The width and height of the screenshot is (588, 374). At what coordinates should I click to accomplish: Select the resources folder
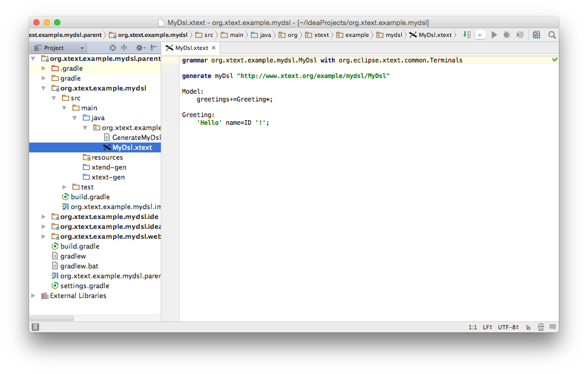(103, 158)
